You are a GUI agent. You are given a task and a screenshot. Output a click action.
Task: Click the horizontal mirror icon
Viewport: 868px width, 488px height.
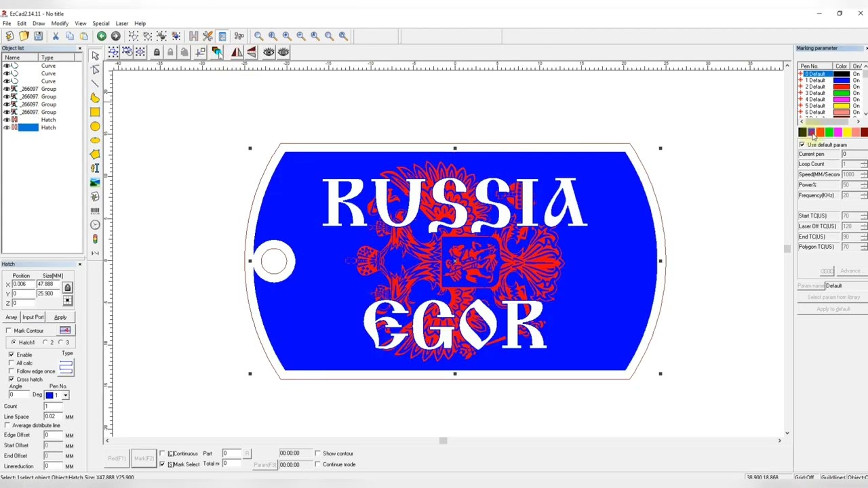pos(237,52)
